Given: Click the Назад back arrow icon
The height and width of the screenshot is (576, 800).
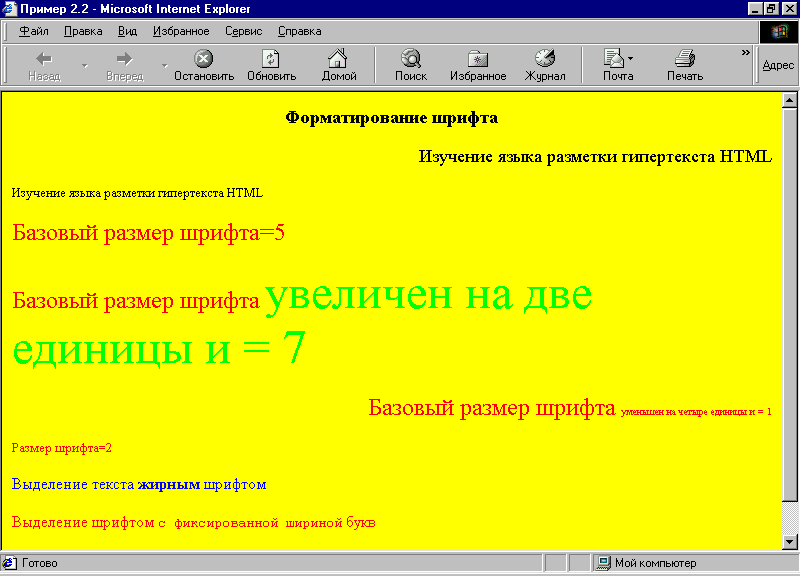Looking at the screenshot, I should pos(44,59).
